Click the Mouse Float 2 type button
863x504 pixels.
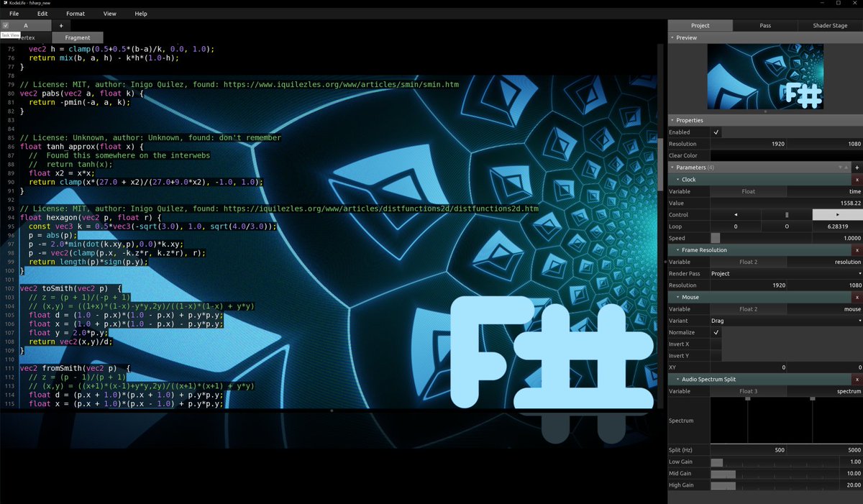point(748,308)
